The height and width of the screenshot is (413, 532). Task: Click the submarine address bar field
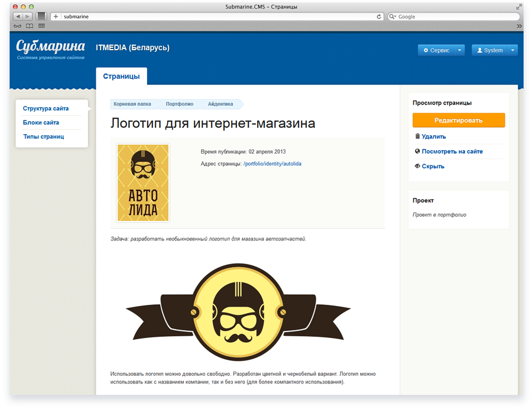pyautogui.click(x=217, y=17)
